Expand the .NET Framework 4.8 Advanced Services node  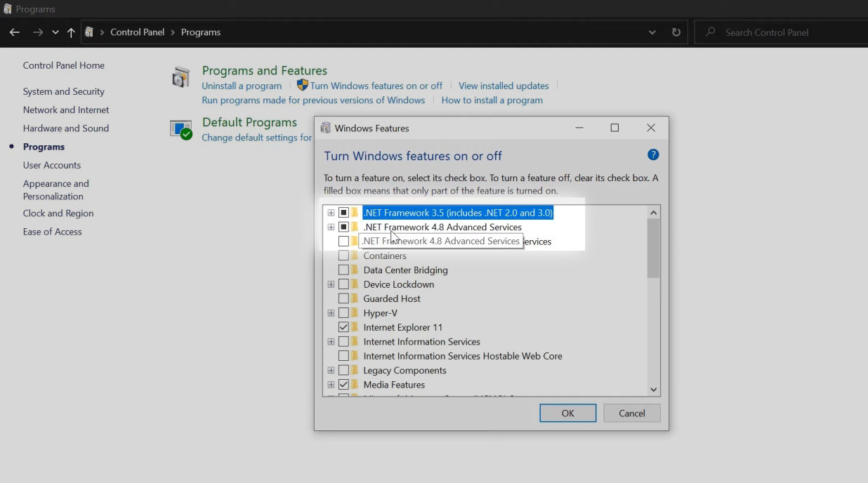(331, 226)
